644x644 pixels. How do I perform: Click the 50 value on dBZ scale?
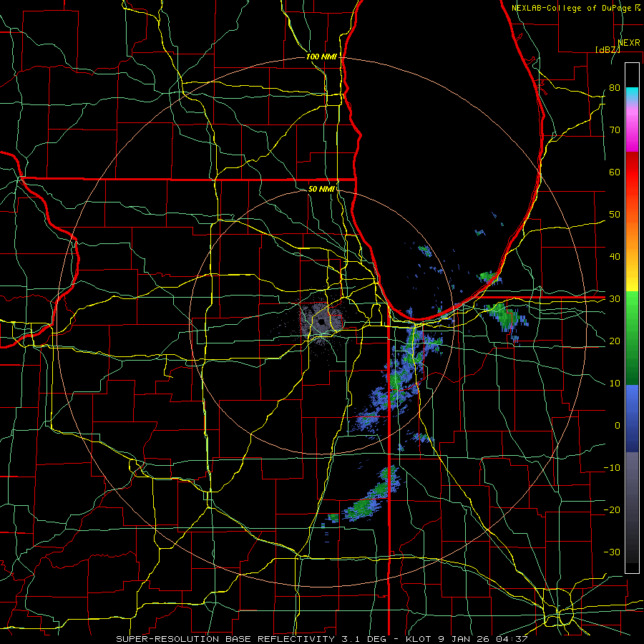(615, 215)
